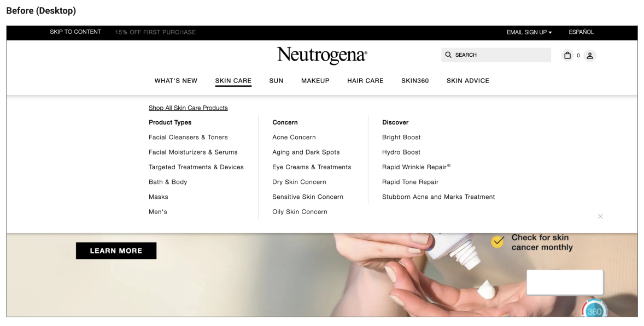The height and width of the screenshot is (326, 644).
Task: Discover Rapid Wrinkle Repair
Action: tap(417, 167)
